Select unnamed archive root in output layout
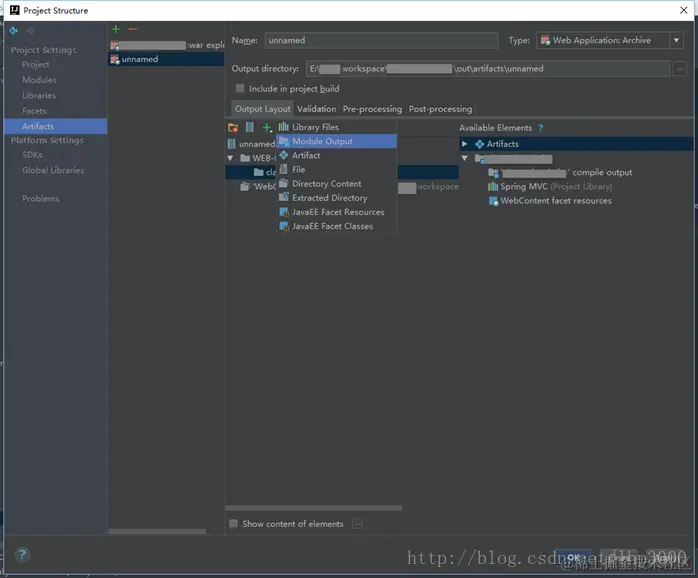 tap(252, 144)
